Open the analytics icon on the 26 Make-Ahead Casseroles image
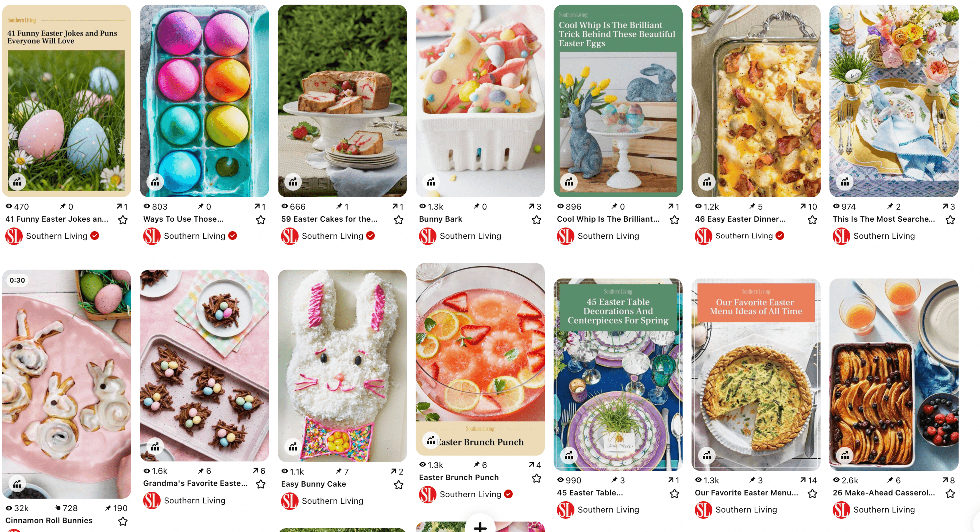Viewport: 980px width, 532px height. click(x=844, y=455)
